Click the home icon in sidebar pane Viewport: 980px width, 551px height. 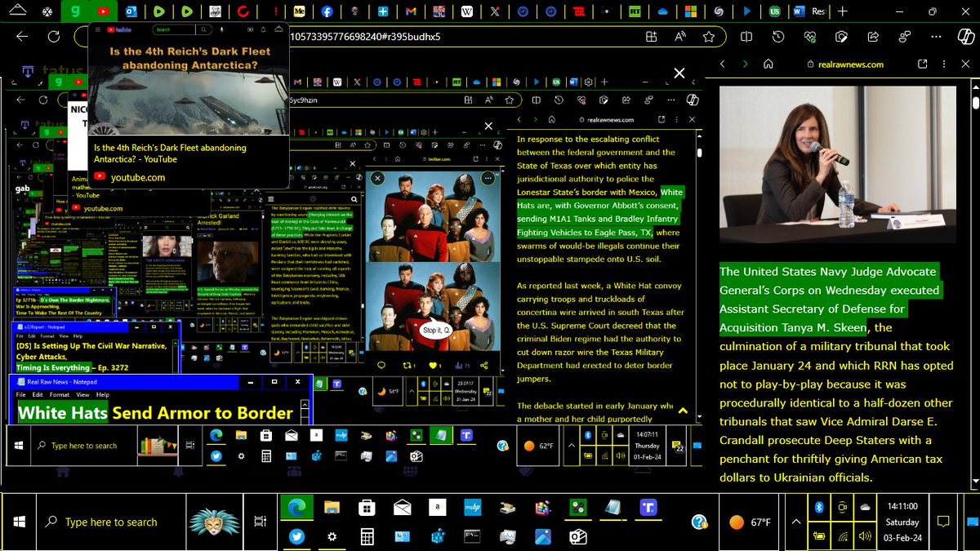click(768, 64)
